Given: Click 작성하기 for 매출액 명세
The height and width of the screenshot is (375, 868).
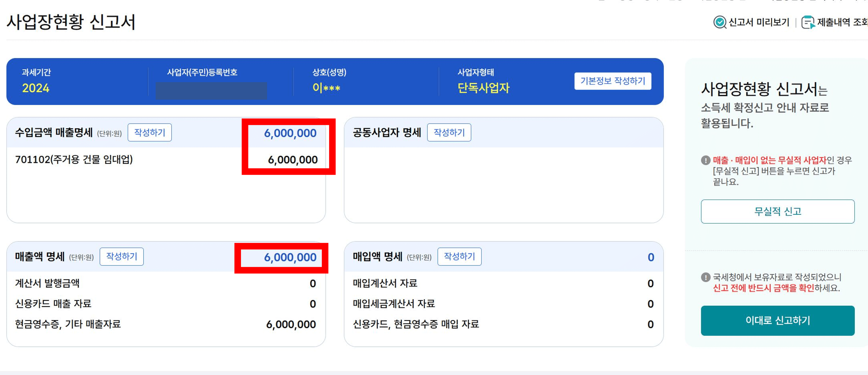Looking at the screenshot, I should click(122, 257).
